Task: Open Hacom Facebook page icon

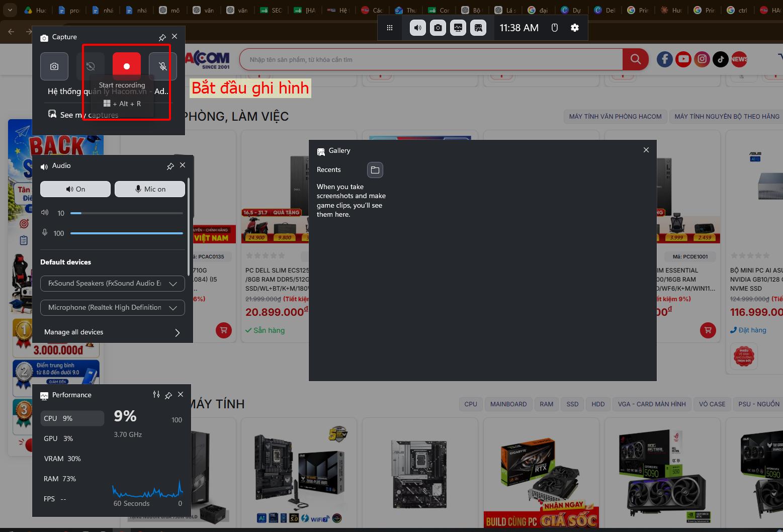Action: pyautogui.click(x=665, y=59)
